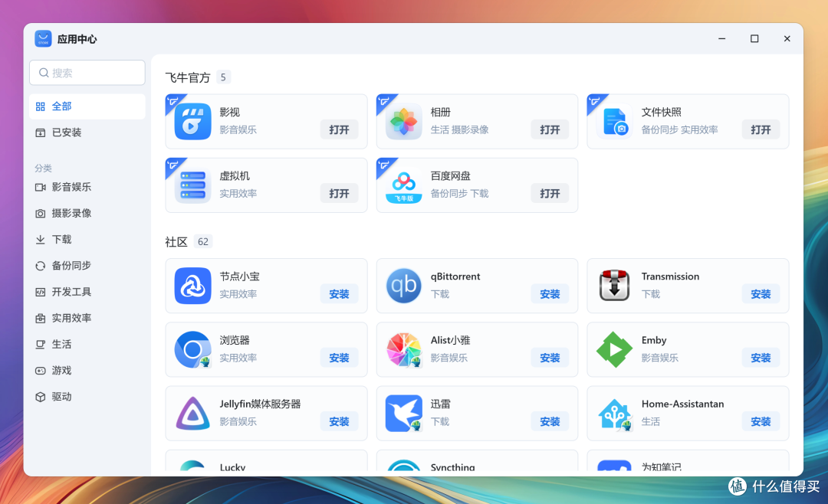This screenshot has width=828, height=504.
Task: Install Transmission via 安装 button
Action: click(761, 294)
